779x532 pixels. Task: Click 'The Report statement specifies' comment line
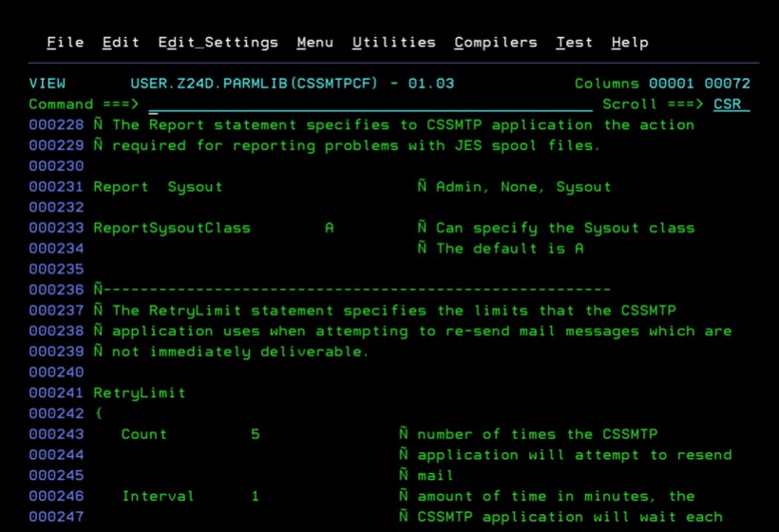pyautogui.click(x=393, y=125)
